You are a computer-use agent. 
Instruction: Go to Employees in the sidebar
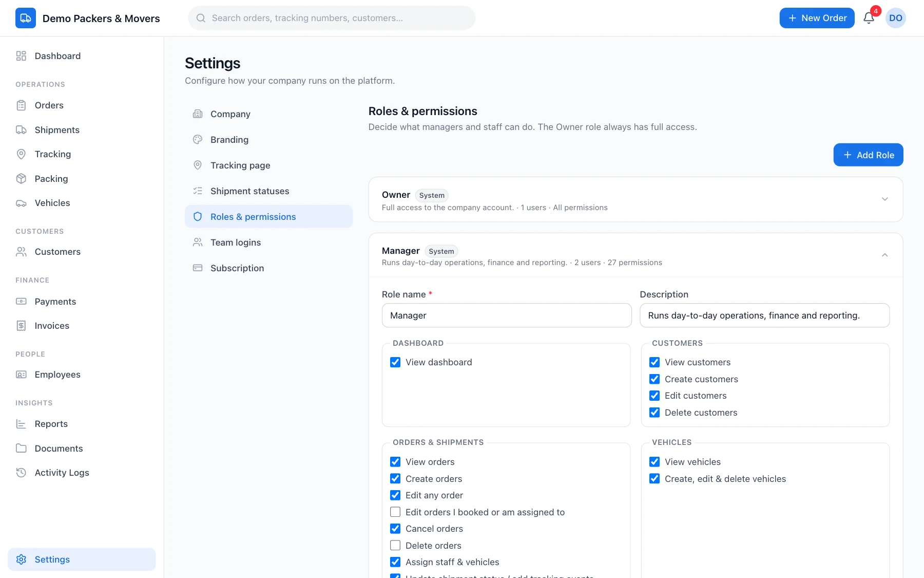coord(82,375)
